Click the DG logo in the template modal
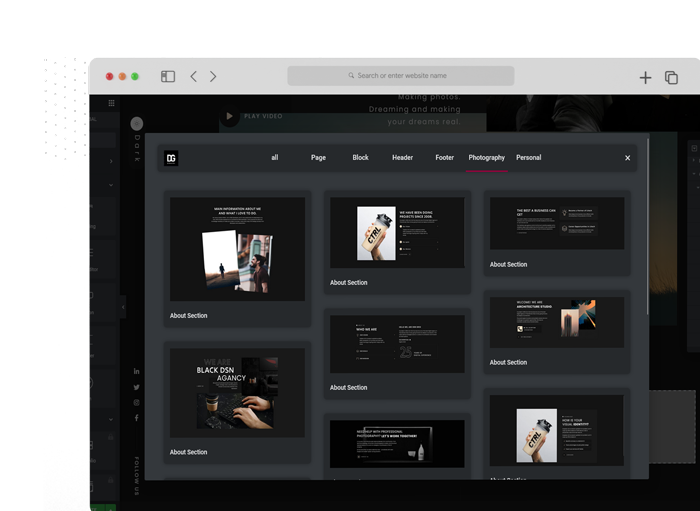The width and height of the screenshot is (700, 511). click(x=171, y=158)
